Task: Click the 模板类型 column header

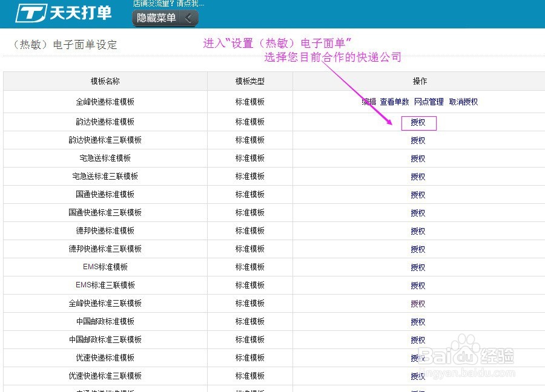Action: (250, 81)
